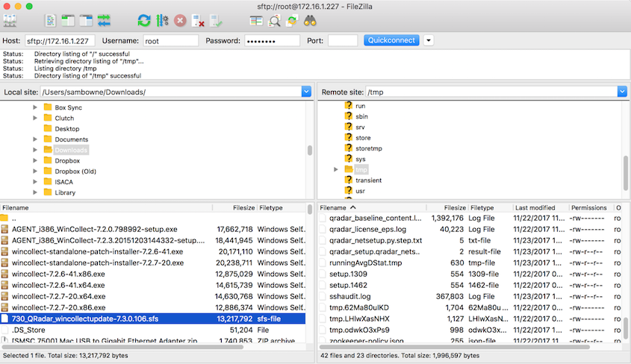Expand the Clutch folder
The height and width of the screenshot is (364, 631).
point(35,118)
